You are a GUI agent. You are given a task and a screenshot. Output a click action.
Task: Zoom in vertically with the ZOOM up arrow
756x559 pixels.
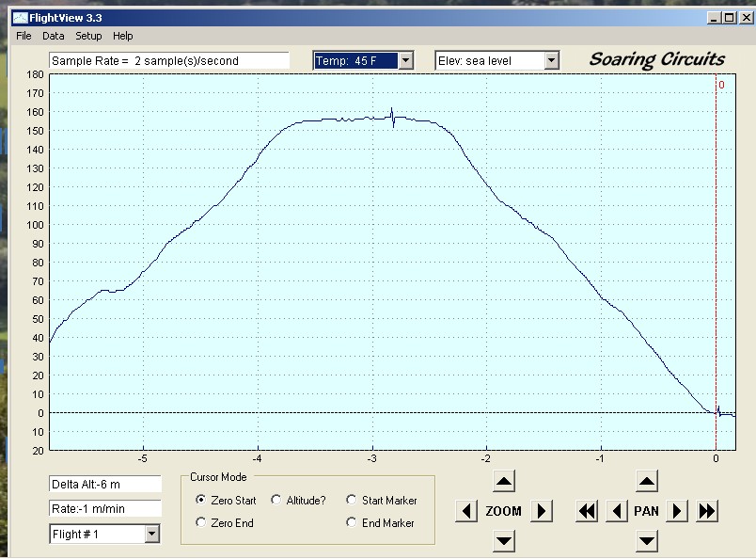(x=504, y=481)
